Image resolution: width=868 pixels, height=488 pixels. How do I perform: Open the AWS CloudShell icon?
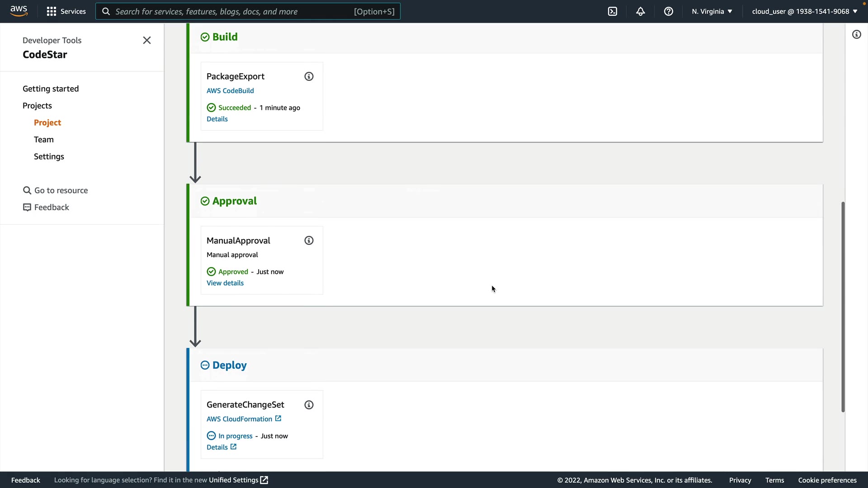coord(613,11)
